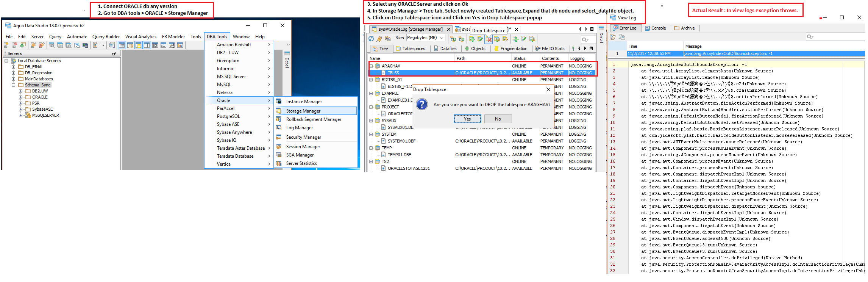
Task: Expand the MainDatabases folder
Action: click(x=14, y=79)
